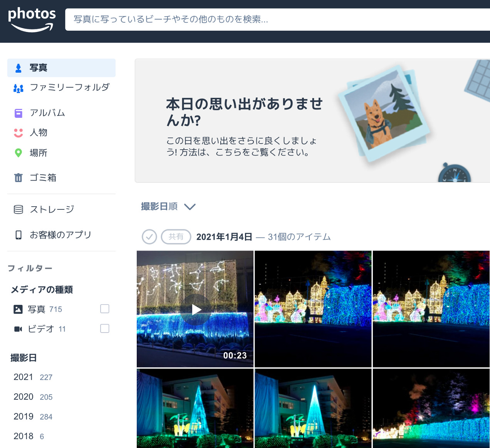Image resolution: width=490 pixels, height=448 pixels.
Task: Open the left blue cone tree photo
Action: pyautogui.click(x=195, y=408)
